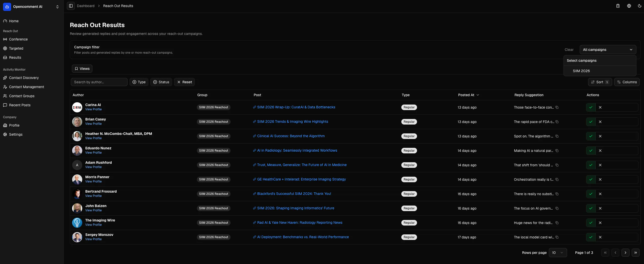Open the All campaigns dropdown
Screen dimensions: 644x264
pos(608,50)
